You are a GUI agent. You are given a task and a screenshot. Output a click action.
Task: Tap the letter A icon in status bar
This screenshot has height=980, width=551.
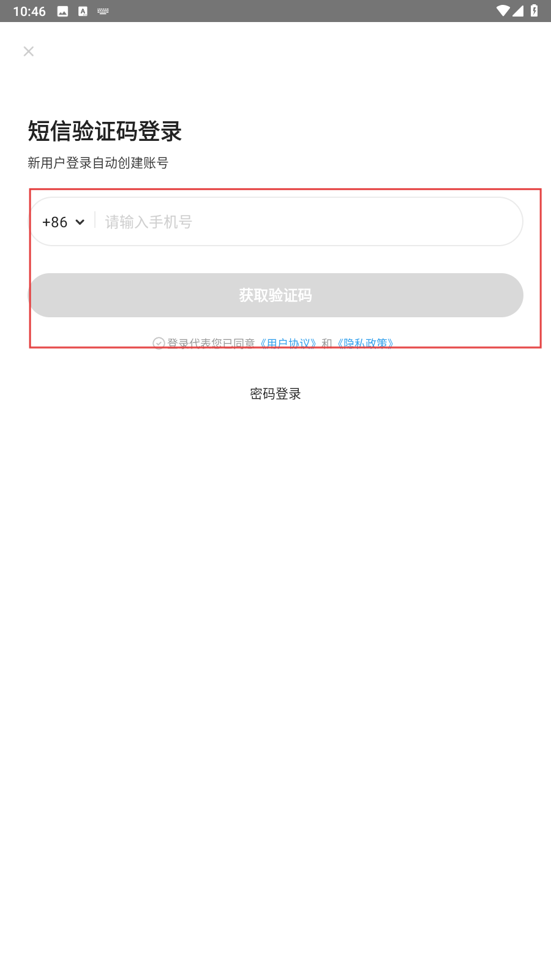(83, 12)
